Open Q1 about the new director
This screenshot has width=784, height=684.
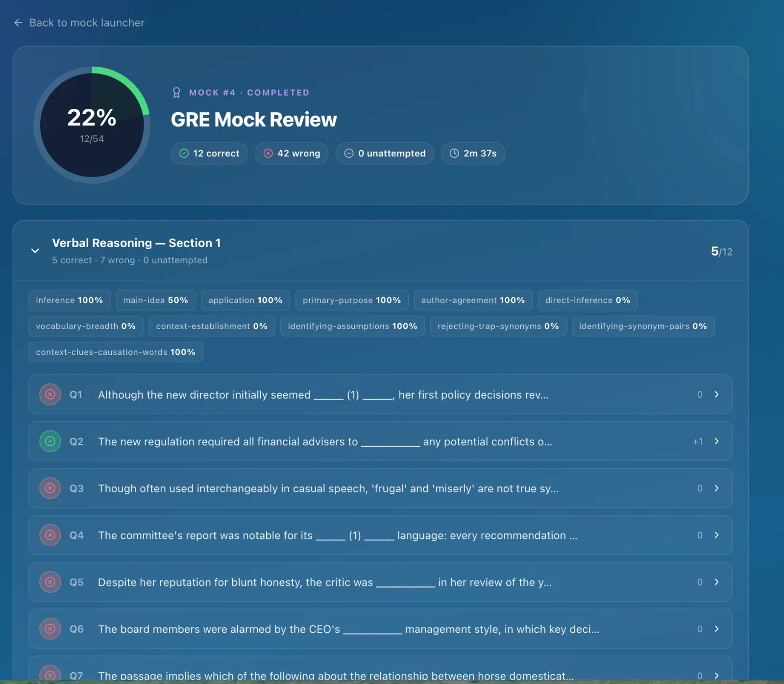(381, 394)
